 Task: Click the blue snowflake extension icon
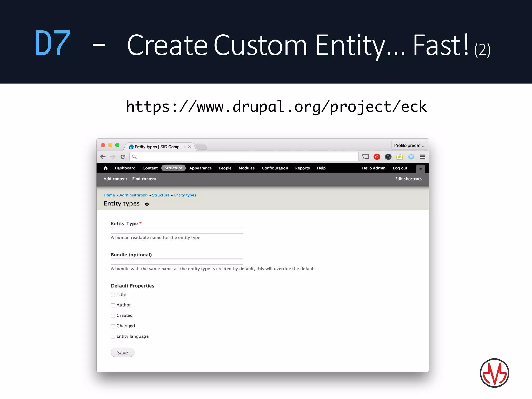tap(411, 157)
